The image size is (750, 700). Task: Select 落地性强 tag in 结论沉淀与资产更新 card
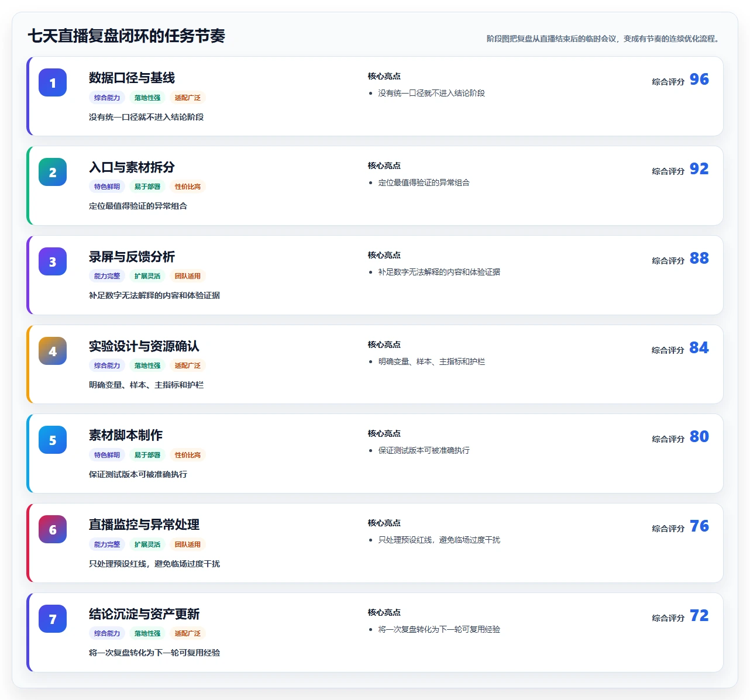(147, 633)
